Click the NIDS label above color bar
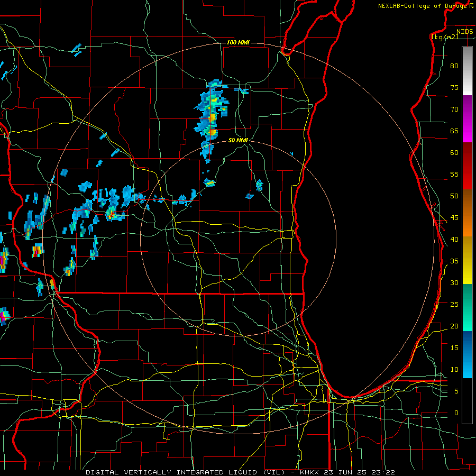 tap(465, 32)
